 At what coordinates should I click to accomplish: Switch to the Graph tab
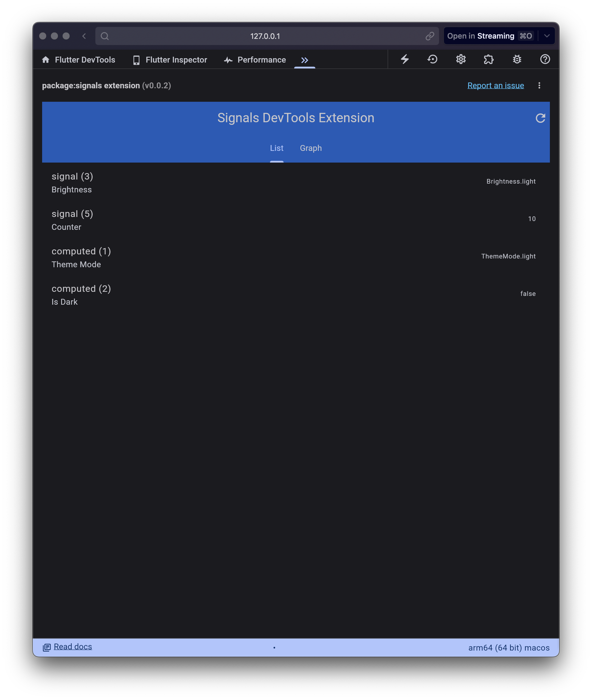coord(310,148)
